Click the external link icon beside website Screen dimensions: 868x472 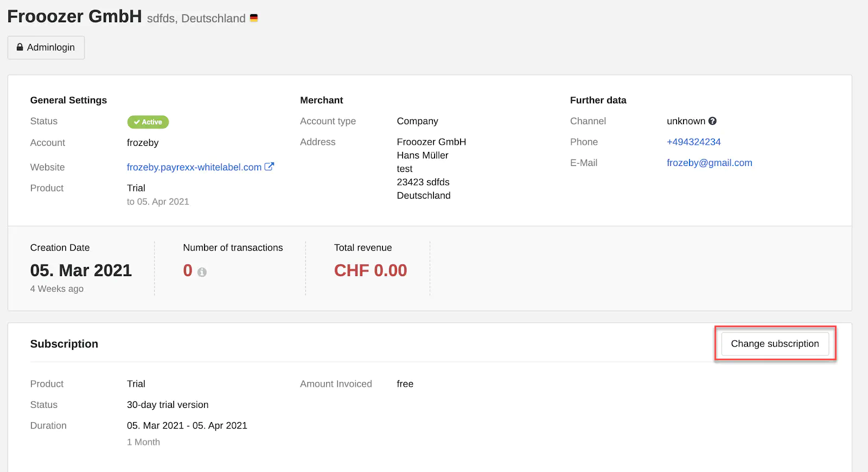pyautogui.click(x=269, y=167)
